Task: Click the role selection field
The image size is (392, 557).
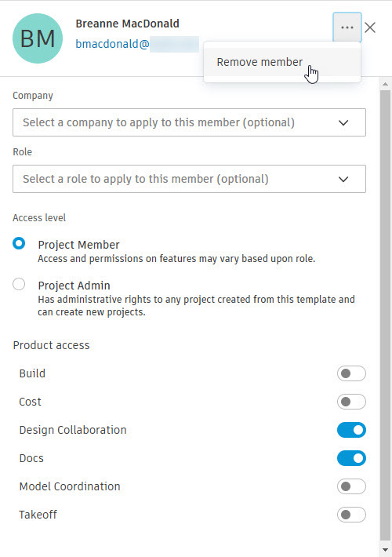Action: pyautogui.click(x=189, y=179)
